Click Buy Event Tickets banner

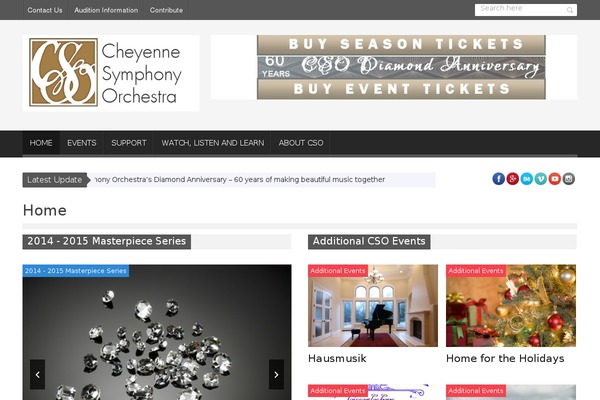coord(401,89)
